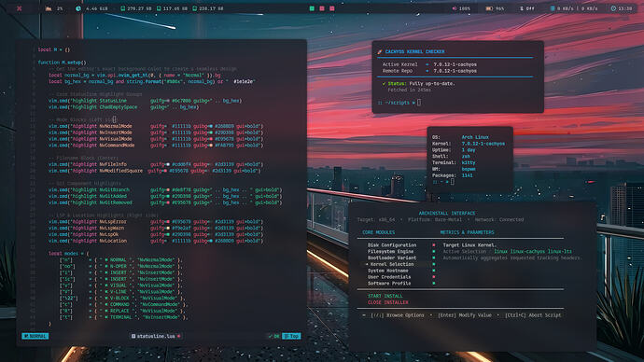Click the disk icon next to 230.17 GB
The image size is (644, 362).
pyautogui.click(x=194, y=8)
